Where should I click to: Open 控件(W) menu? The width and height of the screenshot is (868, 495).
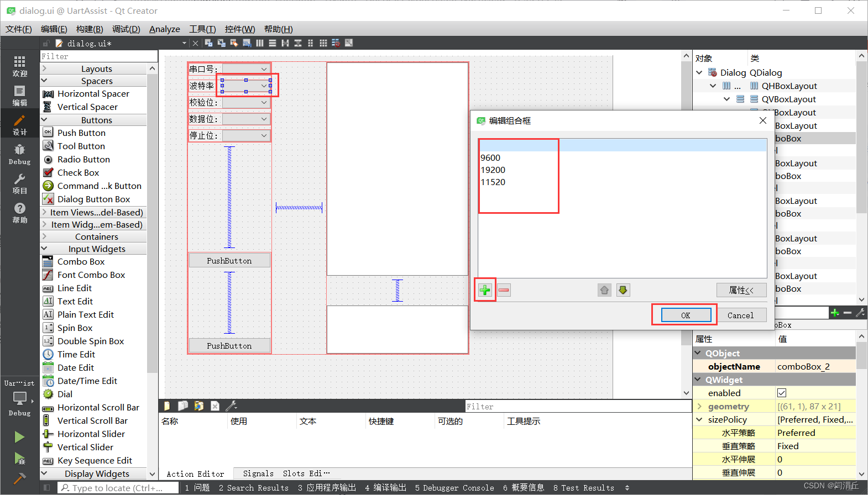click(240, 29)
